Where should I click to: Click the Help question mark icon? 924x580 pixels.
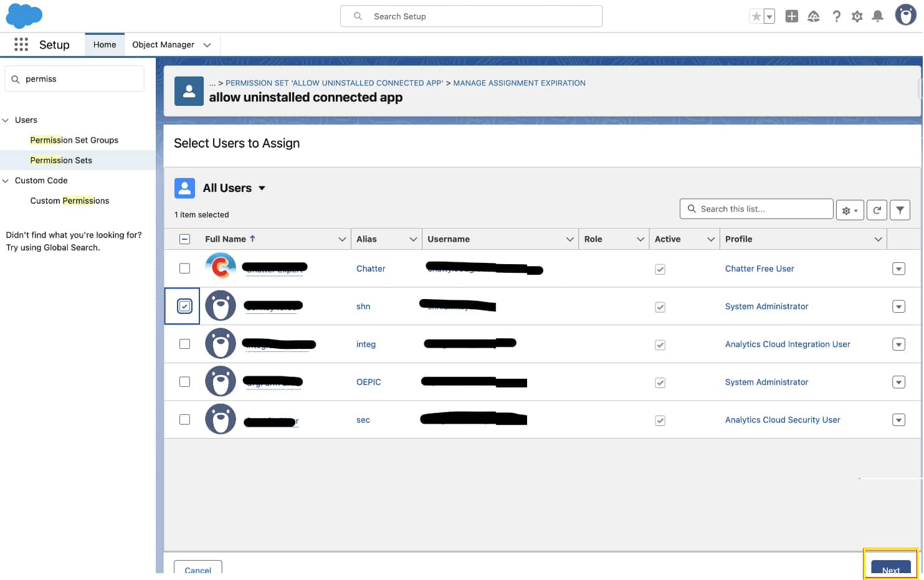836,16
